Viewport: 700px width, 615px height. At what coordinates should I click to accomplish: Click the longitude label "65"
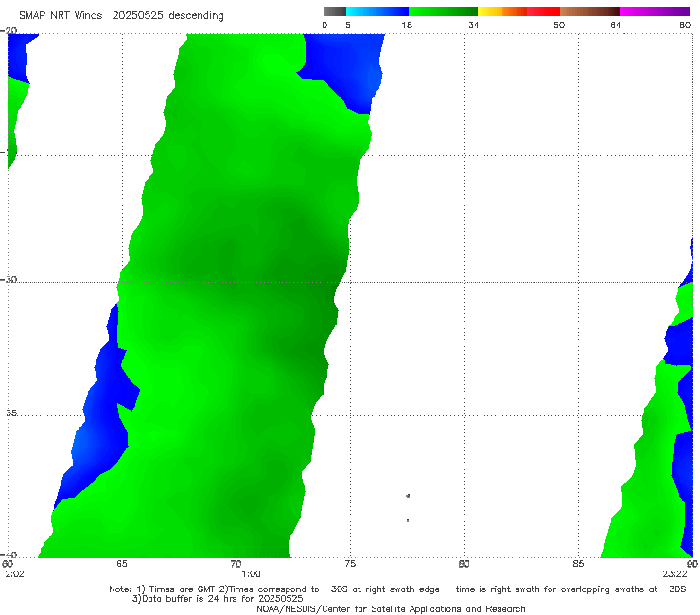[x=122, y=564]
